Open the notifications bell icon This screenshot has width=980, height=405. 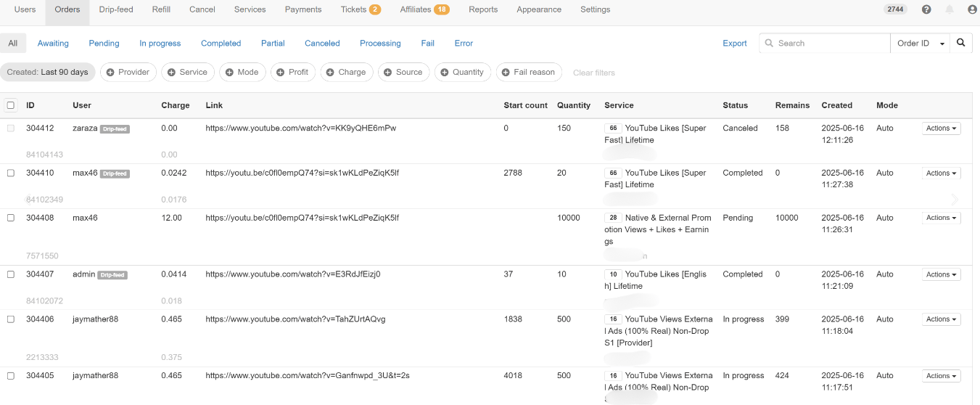pyautogui.click(x=950, y=9)
